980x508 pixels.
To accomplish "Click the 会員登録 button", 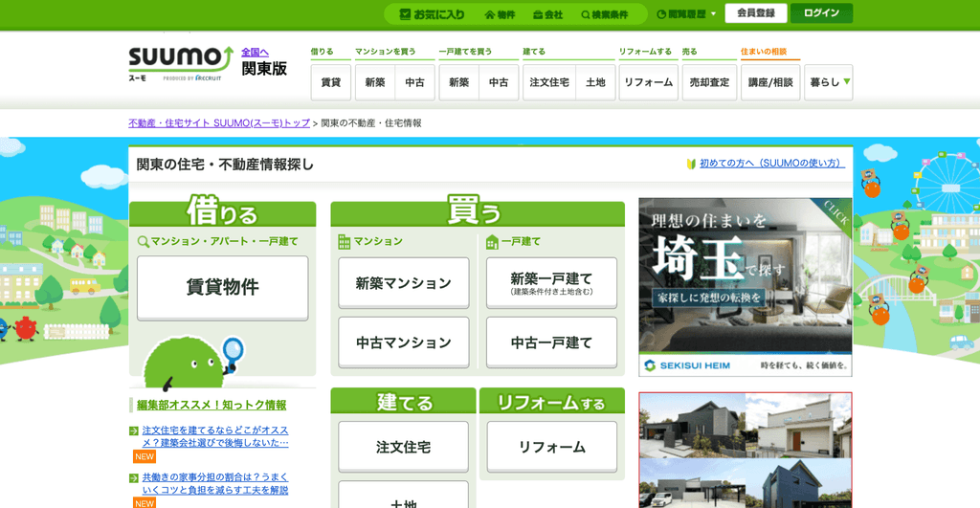I will pos(756,13).
